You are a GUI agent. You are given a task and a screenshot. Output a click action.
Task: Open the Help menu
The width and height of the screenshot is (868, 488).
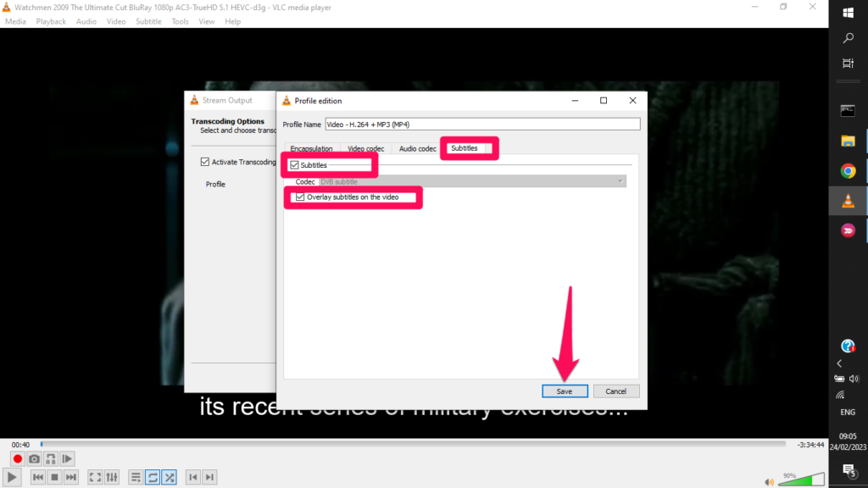(232, 21)
